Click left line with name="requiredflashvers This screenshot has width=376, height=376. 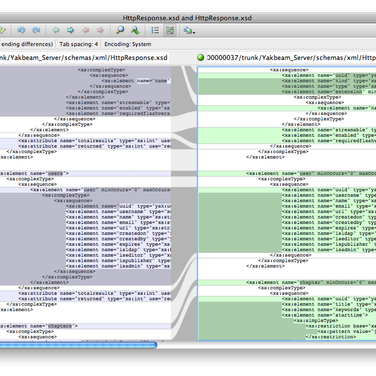118,114
